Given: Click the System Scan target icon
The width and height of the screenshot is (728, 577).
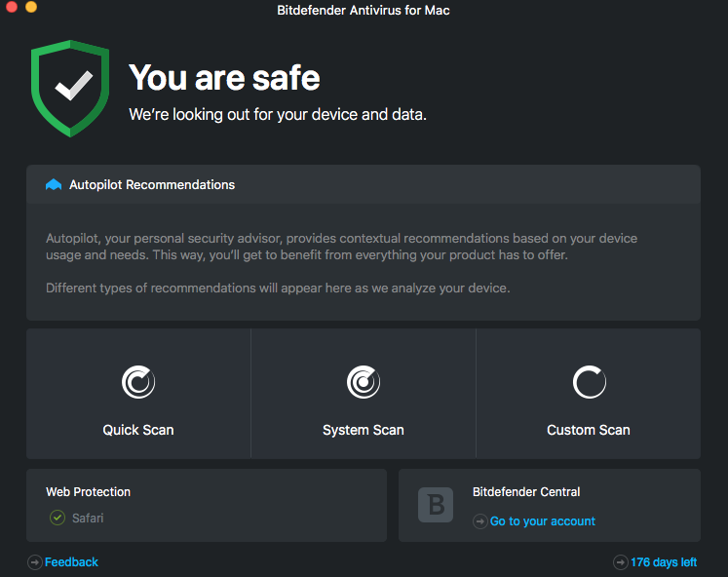Looking at the screenshot, I should point(364,382).
